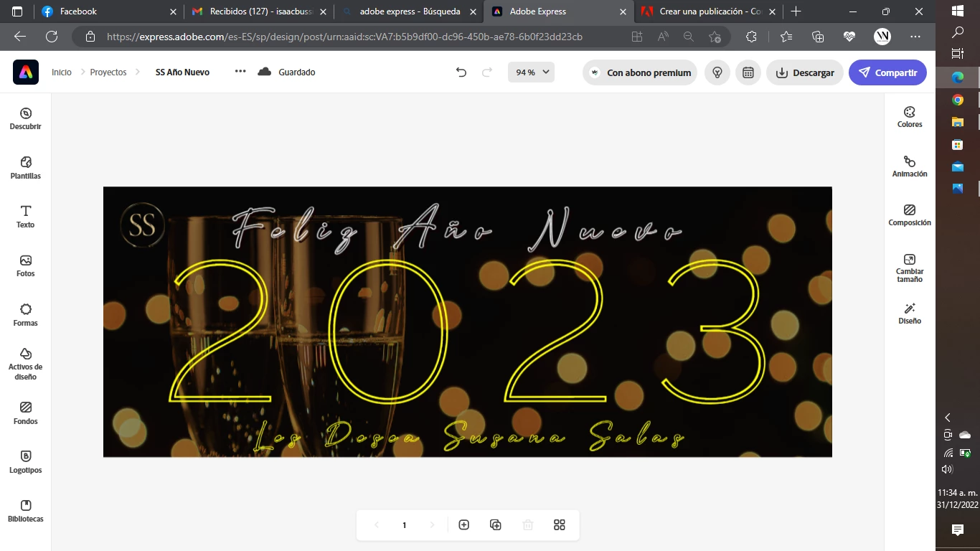Redo the last action
This screenshot has height=551, width=980.
487,72
